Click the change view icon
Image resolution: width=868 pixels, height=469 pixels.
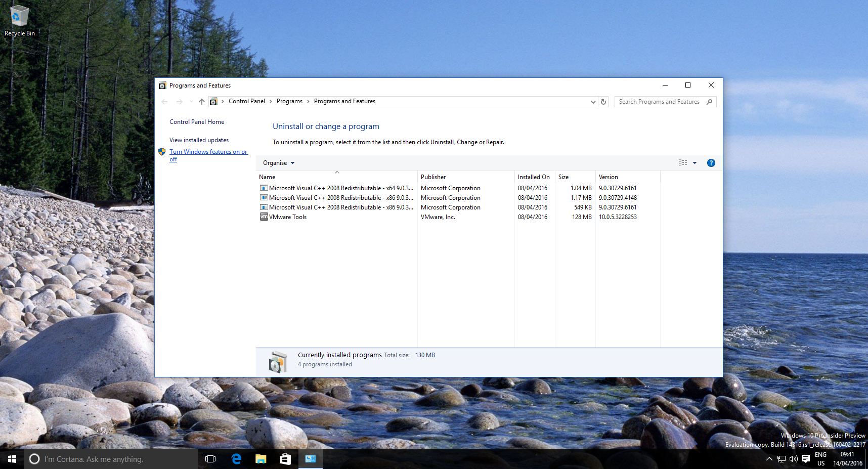point(683,163)
